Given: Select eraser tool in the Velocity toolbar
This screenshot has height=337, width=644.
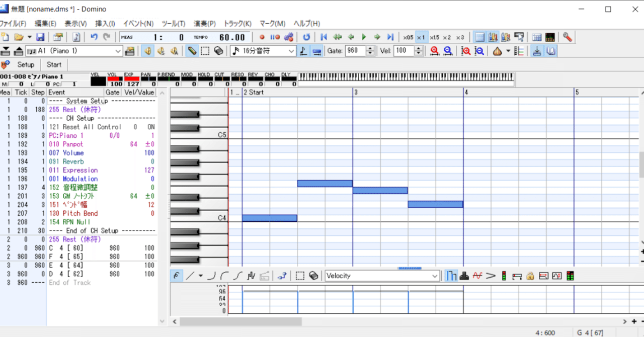Looking at the screenshot, I should tap(313, 276).
